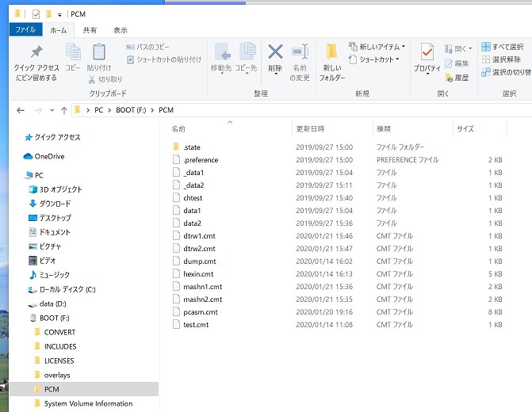Select Local Disk (C:) in sidebar
The image size is (532, 412).
click(62, 289)
